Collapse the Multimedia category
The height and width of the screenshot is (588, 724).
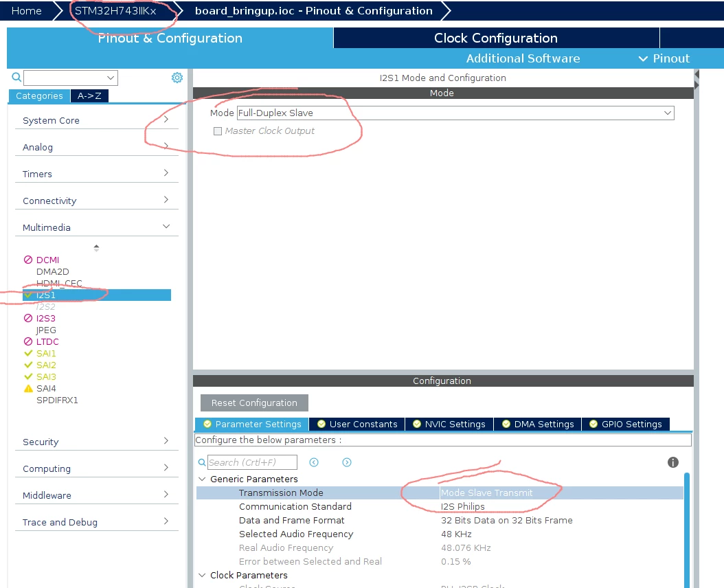[96, 227]
